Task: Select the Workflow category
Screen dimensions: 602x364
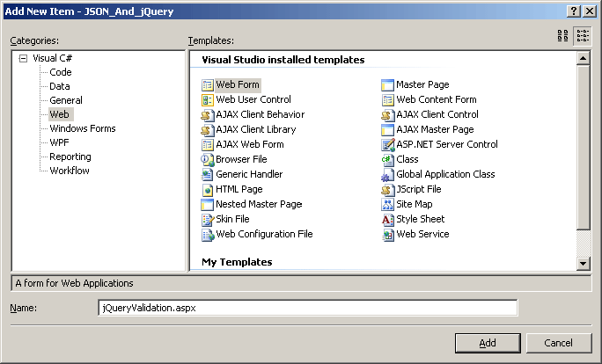Action: tap(70, 171)
